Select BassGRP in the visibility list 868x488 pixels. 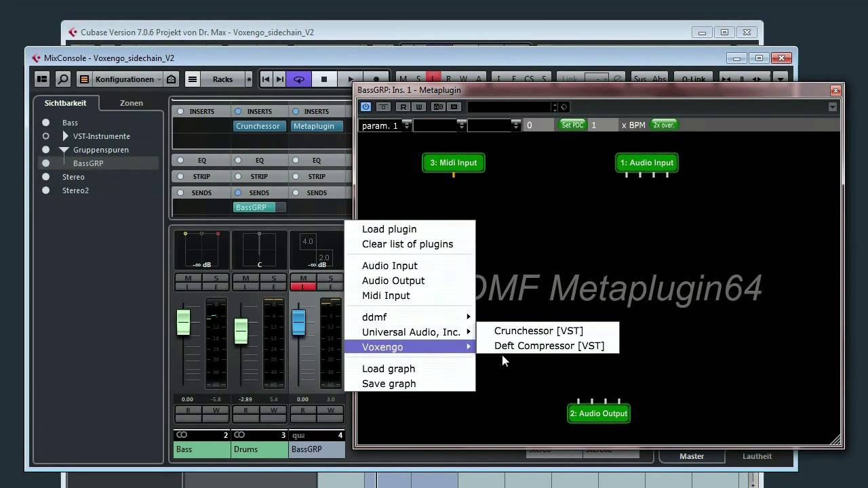[x=88, y=163]
